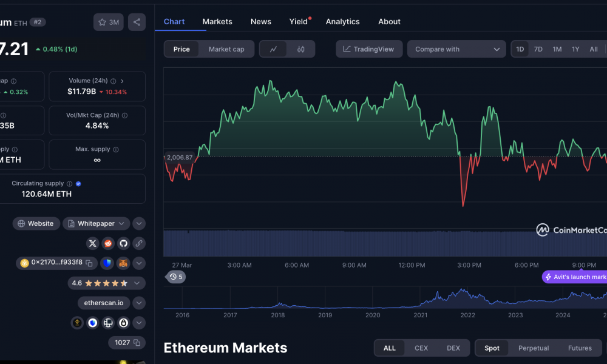Screen dimensions: 607x364
Task: Toggle market type to Perpetual
Action: (x=533, y=348)
